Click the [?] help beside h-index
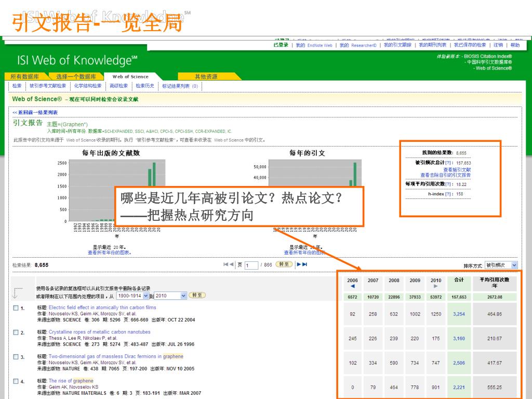This screenshot has height=399, width=532. [448, 194]
